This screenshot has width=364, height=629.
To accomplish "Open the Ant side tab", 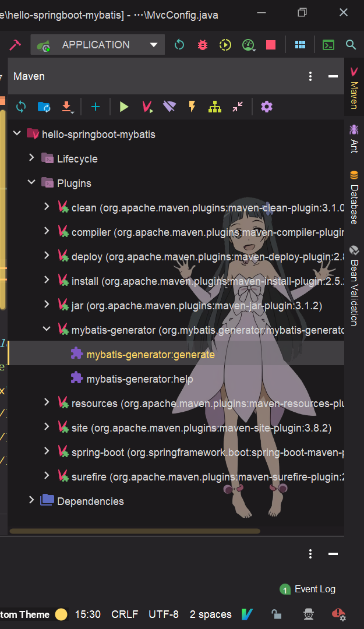I will coord(354,139).
